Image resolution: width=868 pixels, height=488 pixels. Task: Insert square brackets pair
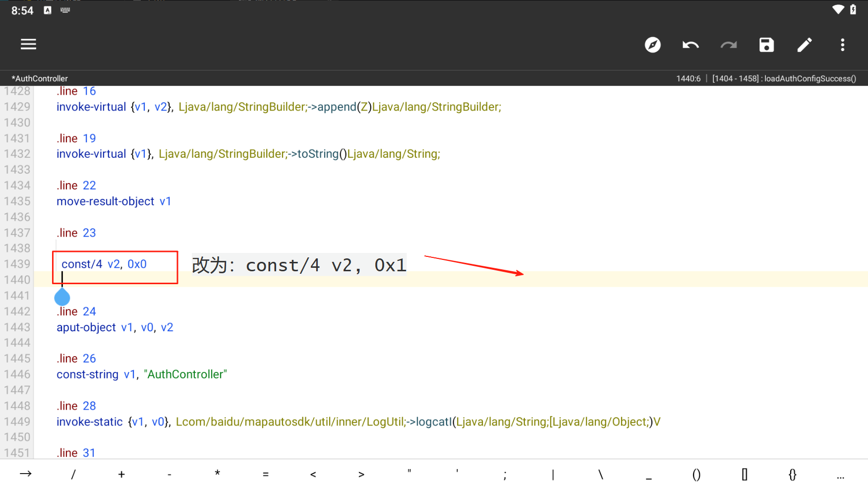(745, 475)
